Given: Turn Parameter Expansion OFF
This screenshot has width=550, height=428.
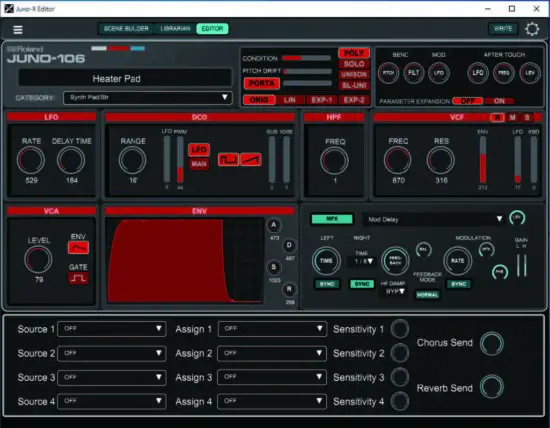Looking at the screenshot, I should pyautogui.click(x=468, y=101).
